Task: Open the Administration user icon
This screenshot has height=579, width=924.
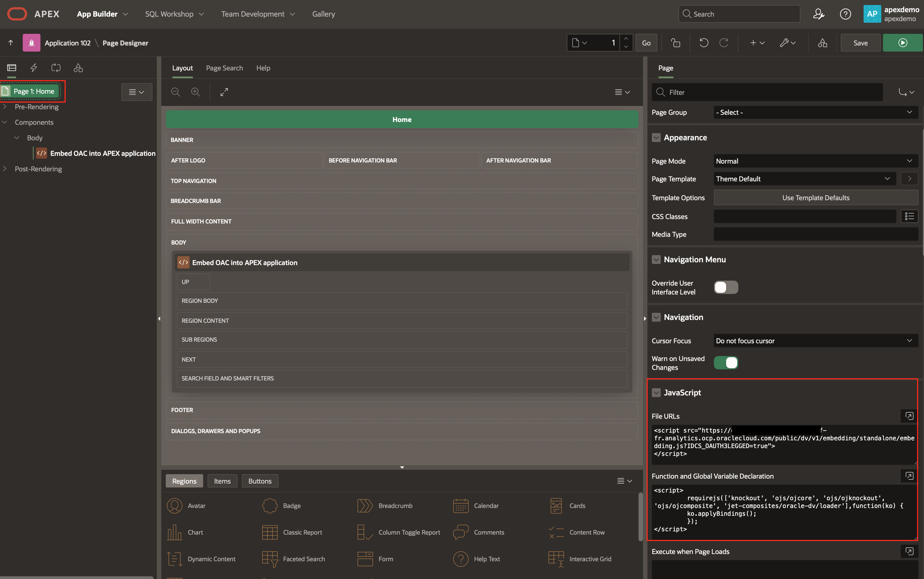Action: point(818,14)
